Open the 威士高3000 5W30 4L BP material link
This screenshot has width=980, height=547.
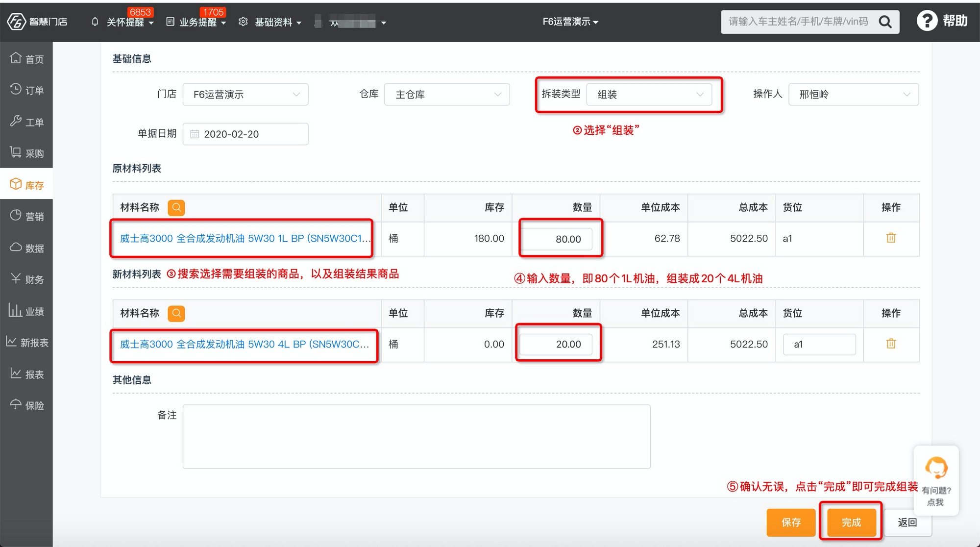tap(245, 344)
